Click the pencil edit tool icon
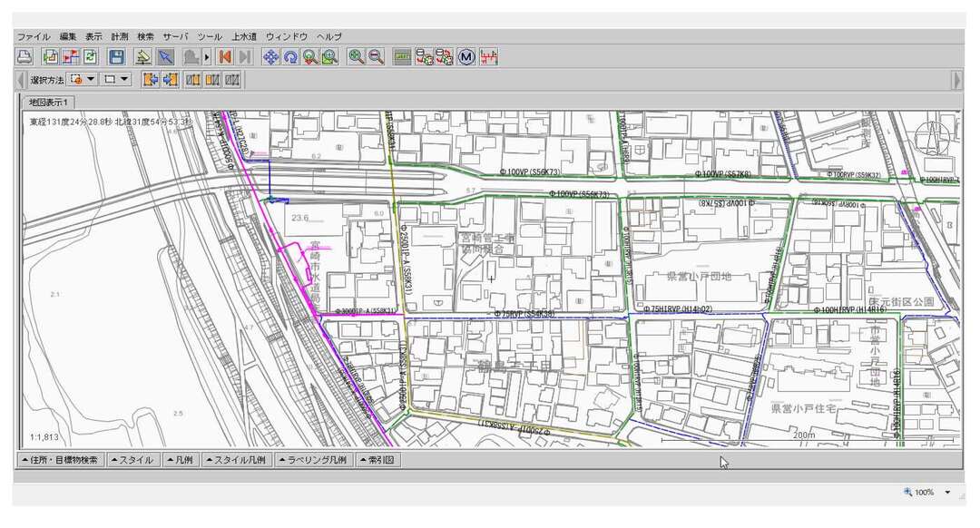 point(143,57)
